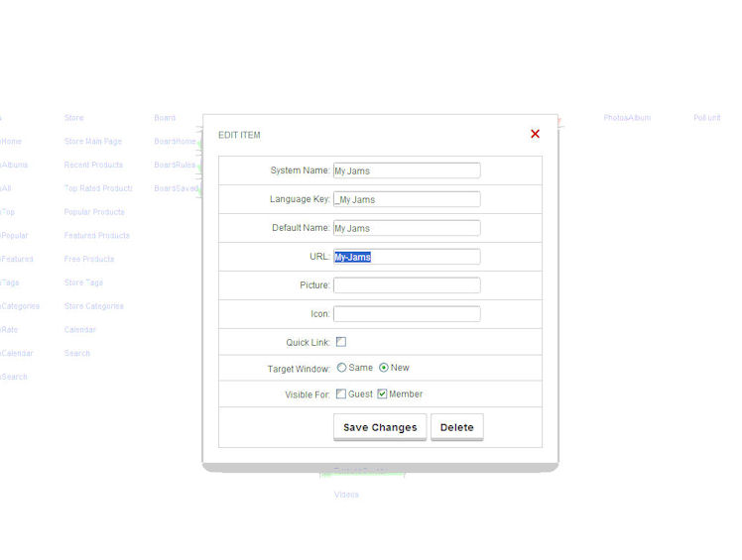742x560 pixels.
Task: Click the Delete button
Action: pyautogui.click(x=456, y=427)
